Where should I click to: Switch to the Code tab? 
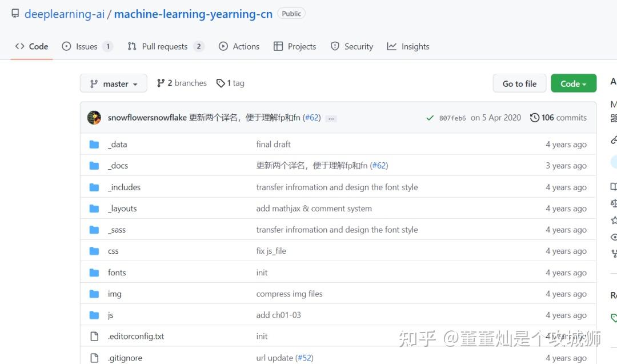click(x=31, y=46)
